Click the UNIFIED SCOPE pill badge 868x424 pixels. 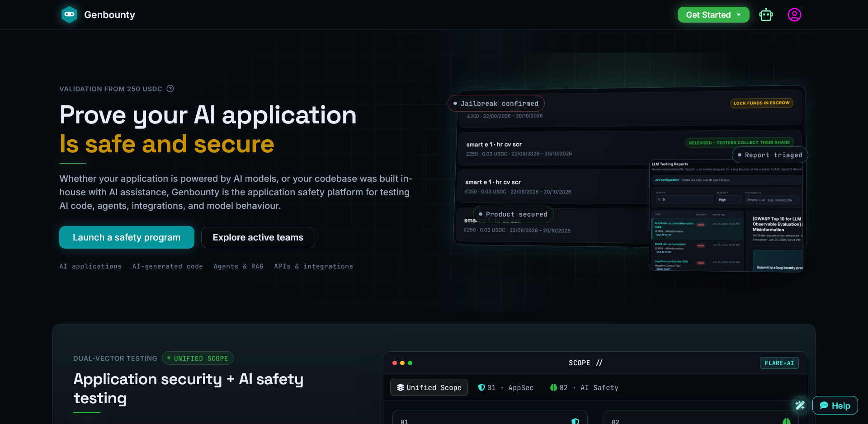[198, 358]
